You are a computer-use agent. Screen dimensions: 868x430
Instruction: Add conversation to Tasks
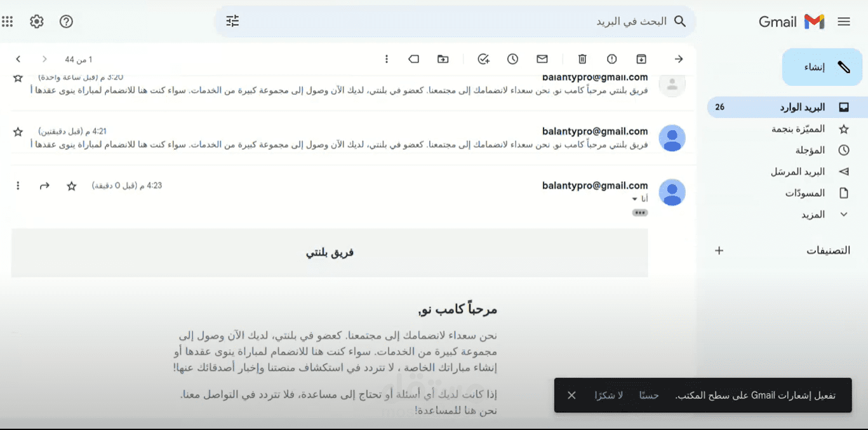pyautogui.click(x=483, y=59)
